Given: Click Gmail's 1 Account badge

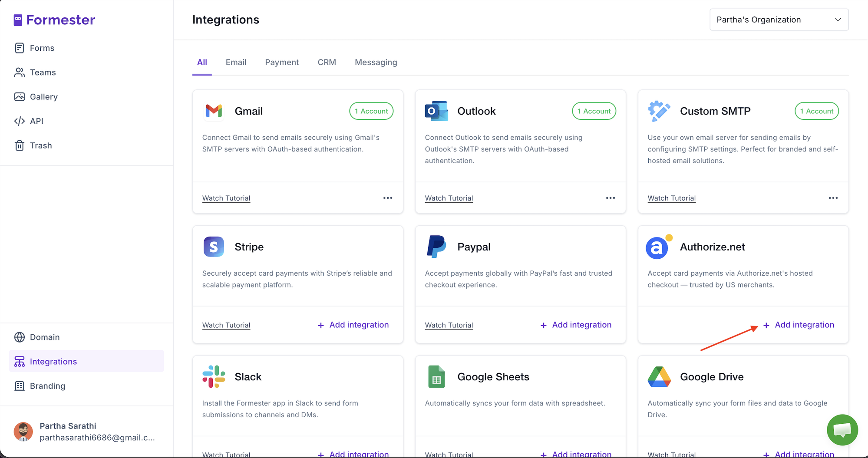Looking at the screenshot, I should coord(371,111).
